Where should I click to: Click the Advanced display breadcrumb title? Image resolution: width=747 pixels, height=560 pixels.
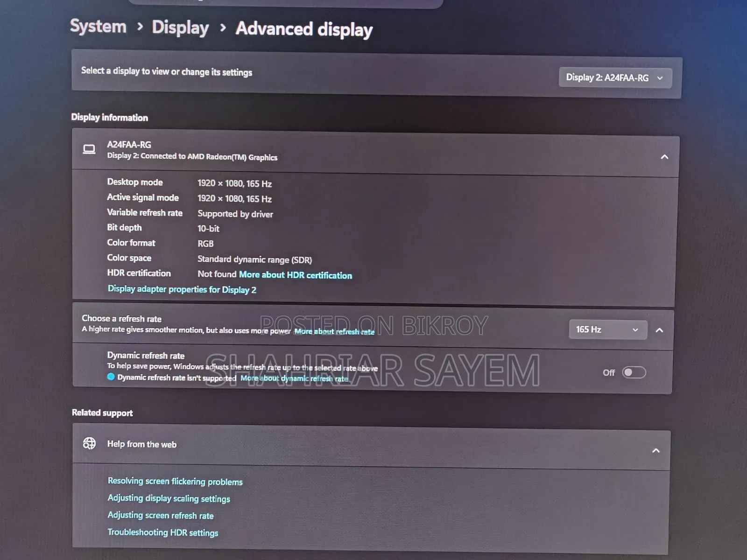304,29
